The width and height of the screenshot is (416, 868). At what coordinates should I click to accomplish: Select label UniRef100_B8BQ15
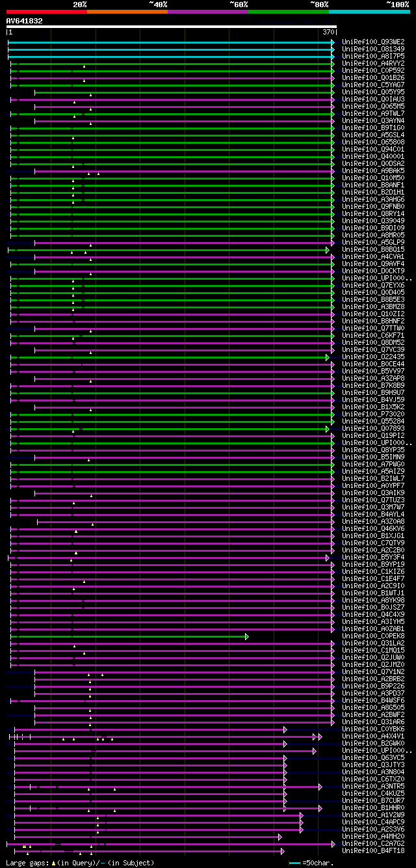point(373,250)
